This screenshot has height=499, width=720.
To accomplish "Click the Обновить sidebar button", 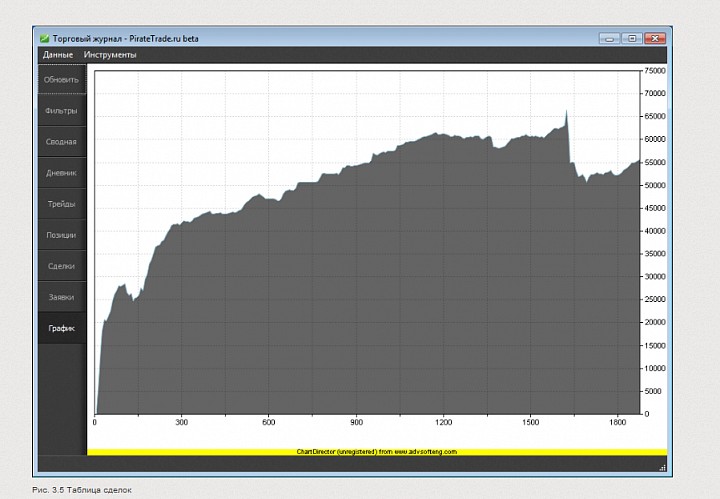I will (62, 79).
